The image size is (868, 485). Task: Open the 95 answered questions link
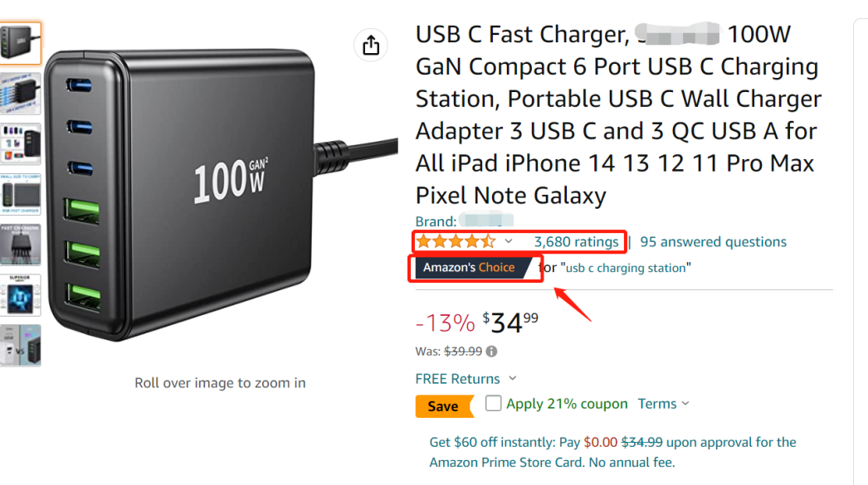[713, 242]
